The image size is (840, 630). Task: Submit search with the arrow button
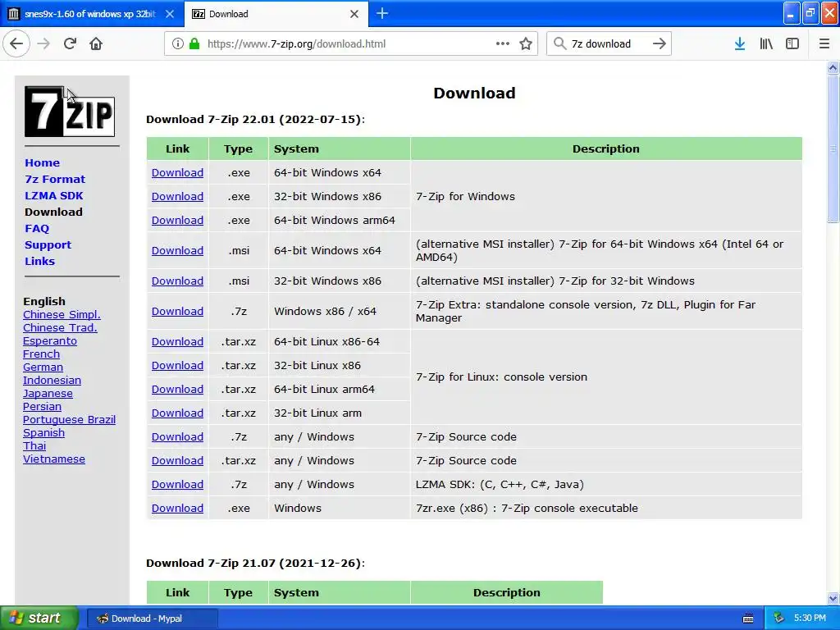(660, 44)
